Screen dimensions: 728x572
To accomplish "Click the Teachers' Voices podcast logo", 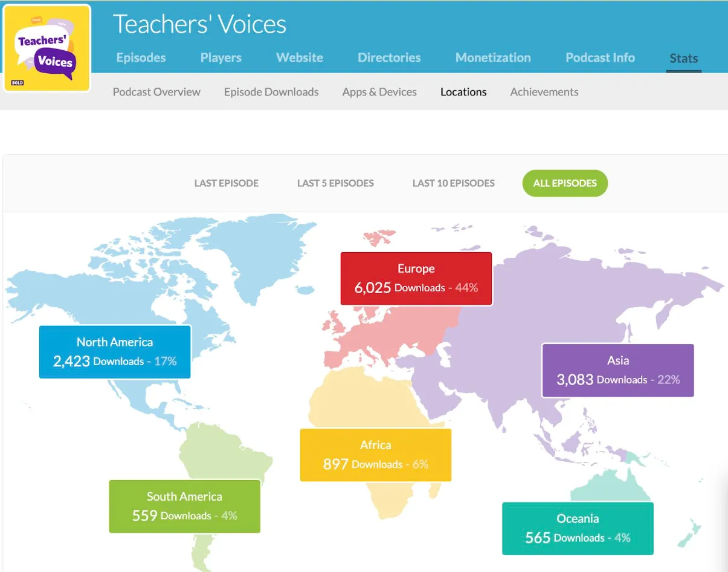I will (x=47, y=48).
